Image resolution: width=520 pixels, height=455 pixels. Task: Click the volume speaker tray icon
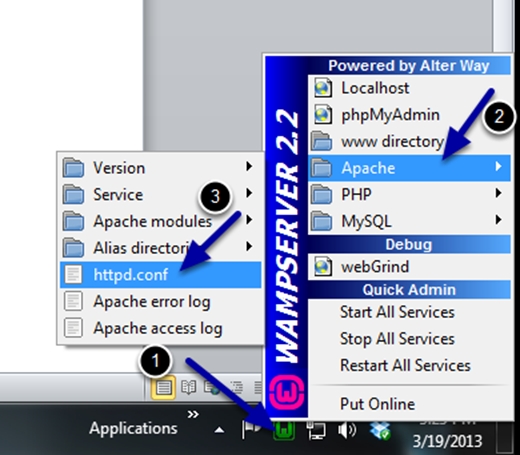pyautogui.click(x=347, y=430)
